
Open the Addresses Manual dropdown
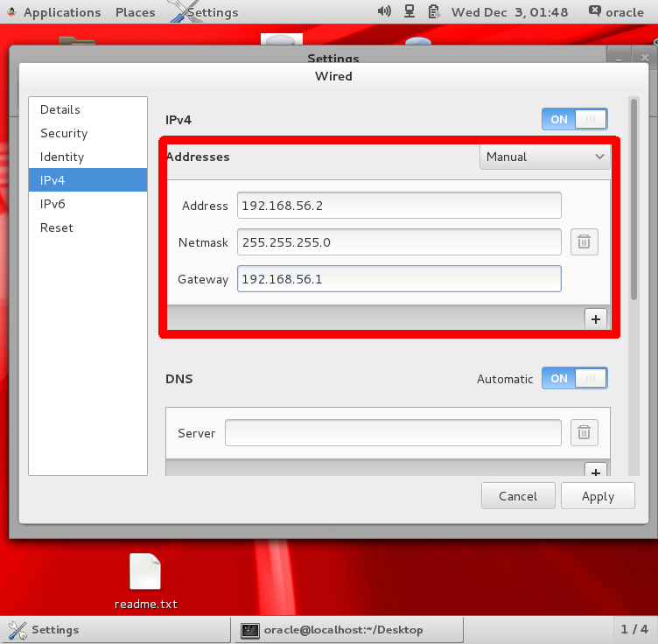point(544,157)
